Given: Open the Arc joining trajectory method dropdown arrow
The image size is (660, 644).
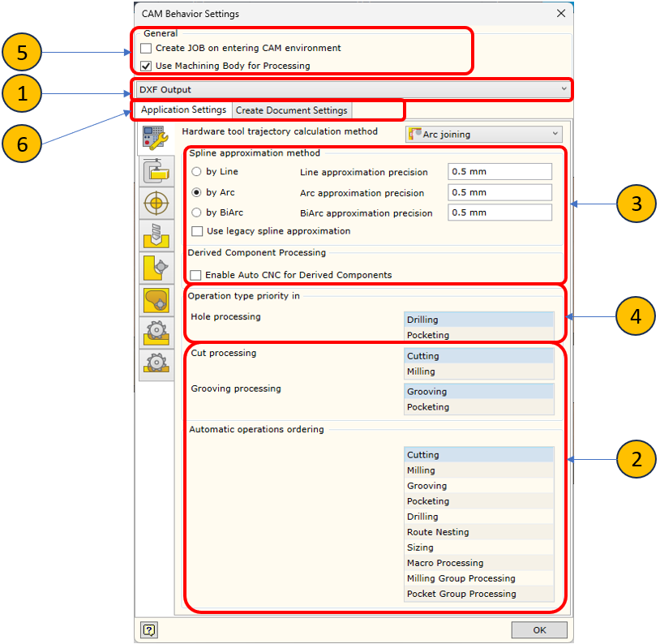Looking at the screenshot, I should tap(555, 134).
